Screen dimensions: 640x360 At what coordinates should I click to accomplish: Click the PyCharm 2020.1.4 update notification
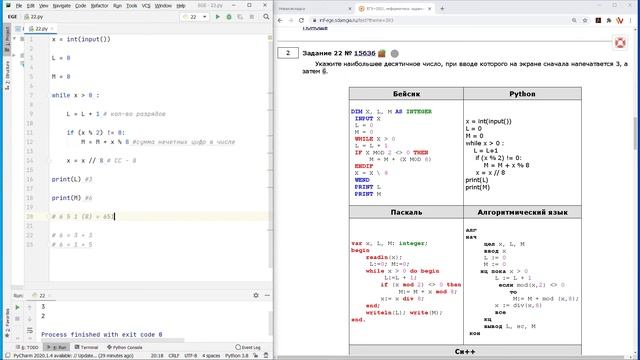tap(73, 356)
